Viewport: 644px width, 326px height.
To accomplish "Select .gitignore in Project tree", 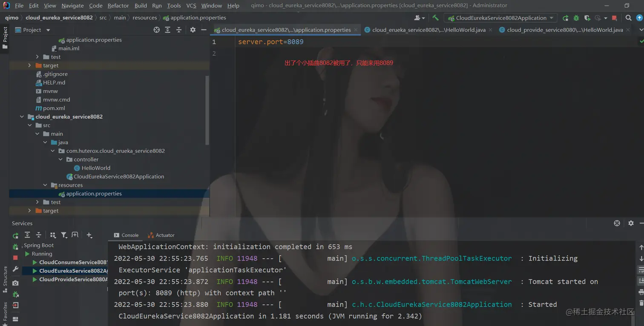I will coord(55,74).
